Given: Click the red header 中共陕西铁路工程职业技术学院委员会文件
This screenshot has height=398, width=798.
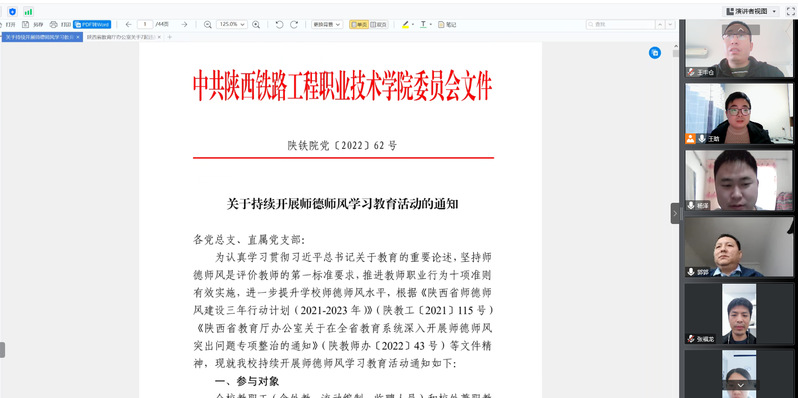Looking at the screenshot, I should pos(343,87).
